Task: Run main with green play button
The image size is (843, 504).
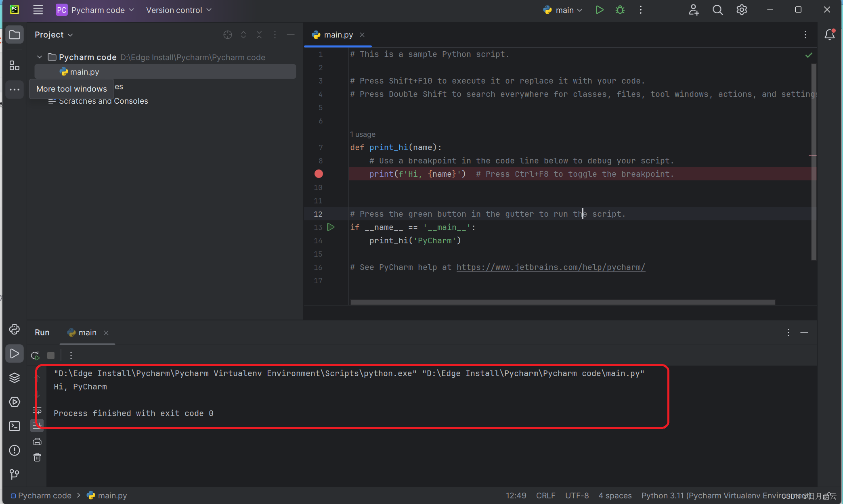Action: point(600,10)
